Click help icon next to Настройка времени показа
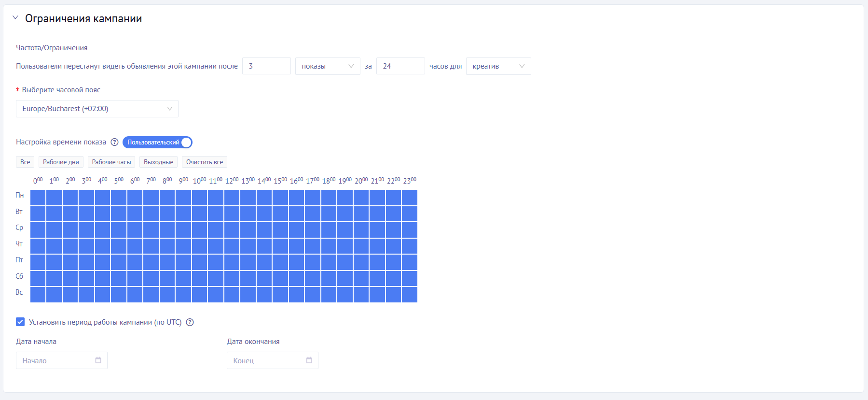 (114, 142)
